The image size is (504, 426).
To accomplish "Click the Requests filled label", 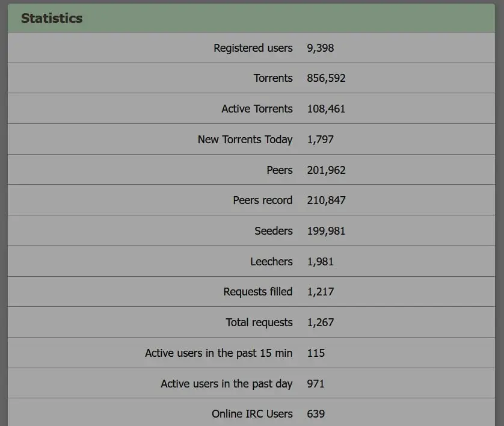I will 257,292.
